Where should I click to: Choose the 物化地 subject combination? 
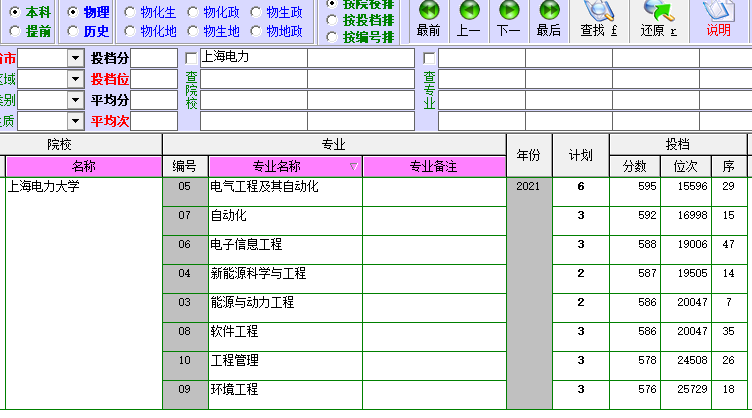click(150, 31)
